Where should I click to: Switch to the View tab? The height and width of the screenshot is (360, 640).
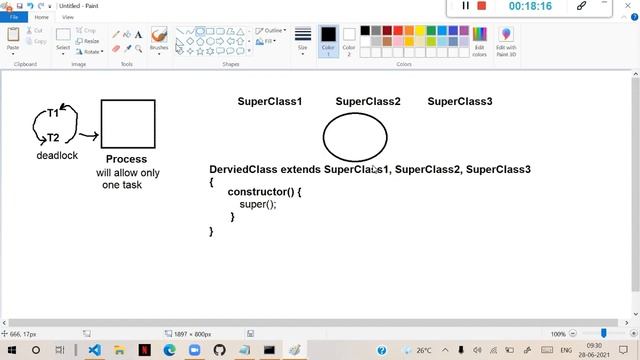[68, 17]
